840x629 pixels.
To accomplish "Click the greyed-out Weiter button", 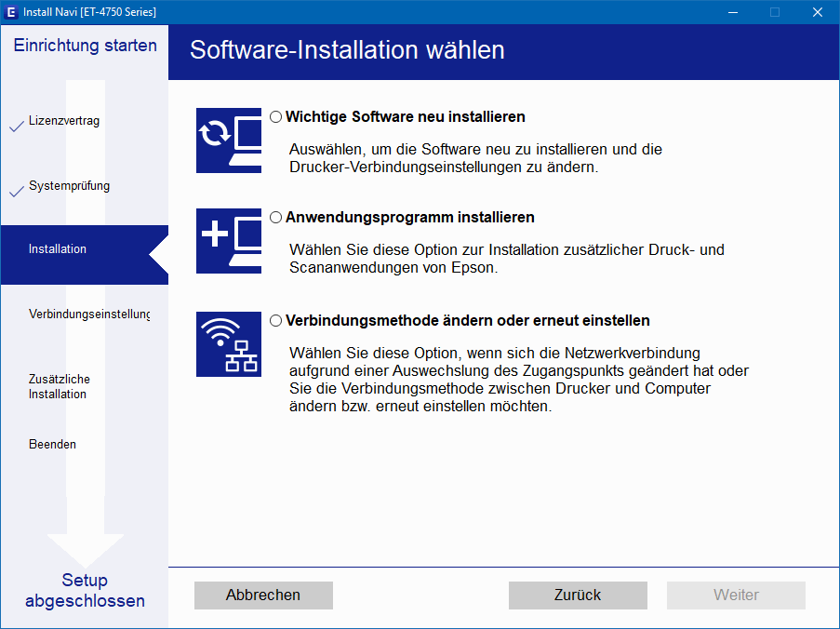I will (x=736, y=596).
